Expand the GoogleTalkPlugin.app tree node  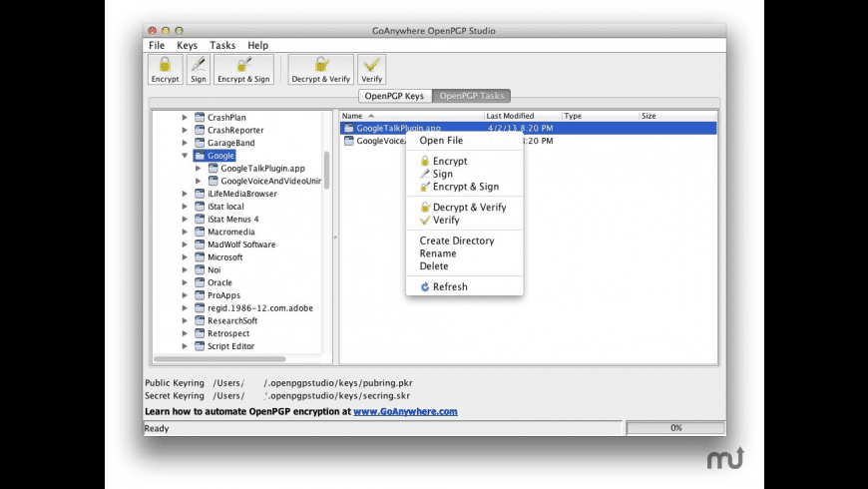(199, 169)
